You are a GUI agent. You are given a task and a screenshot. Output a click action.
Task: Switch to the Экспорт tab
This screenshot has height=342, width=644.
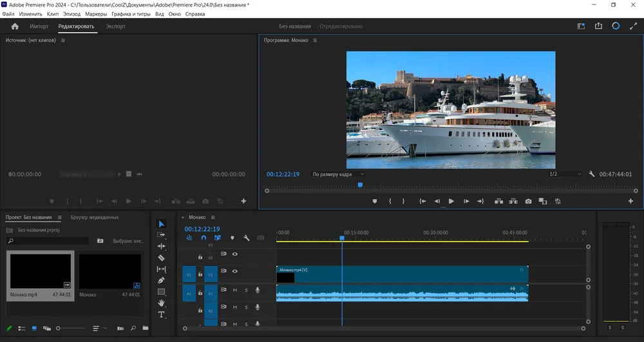116,26
